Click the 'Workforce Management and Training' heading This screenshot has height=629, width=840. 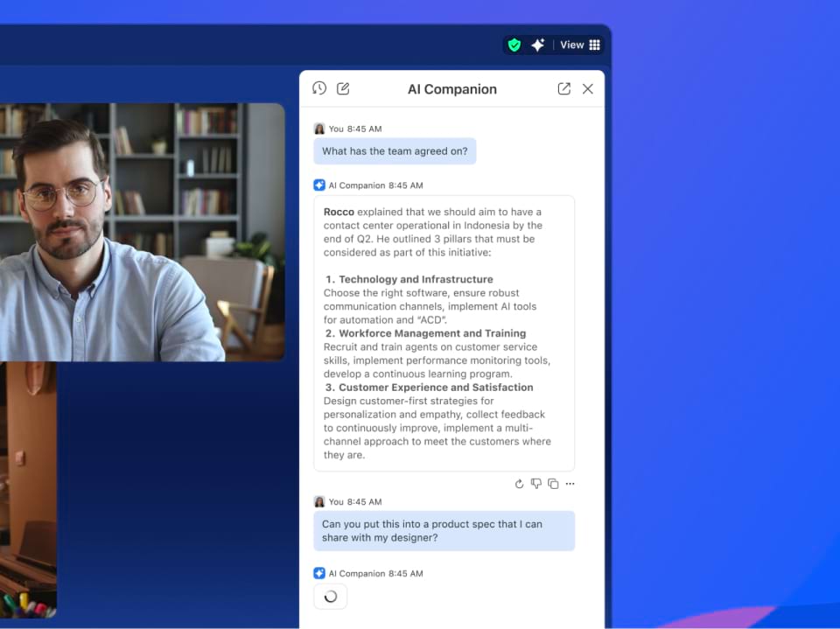point(432,333)
